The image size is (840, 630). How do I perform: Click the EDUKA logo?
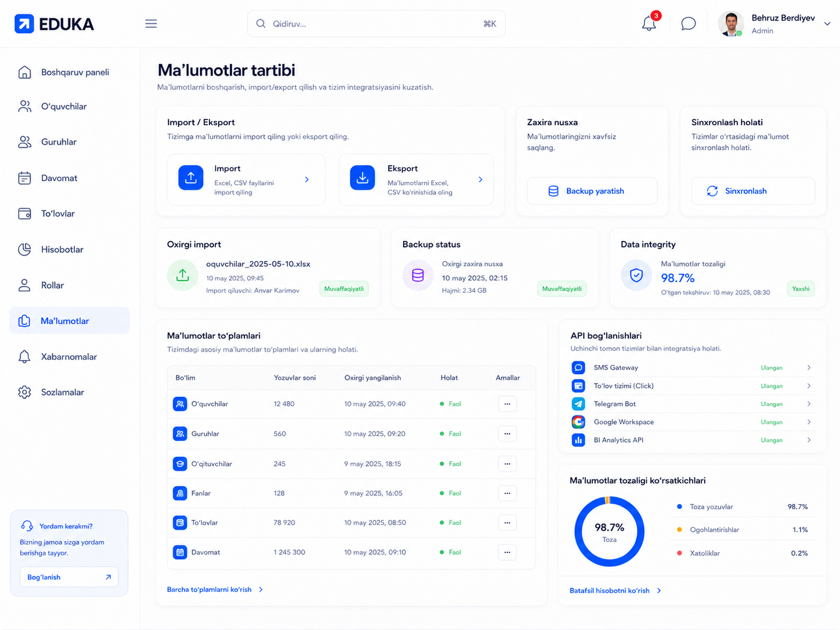54,24
